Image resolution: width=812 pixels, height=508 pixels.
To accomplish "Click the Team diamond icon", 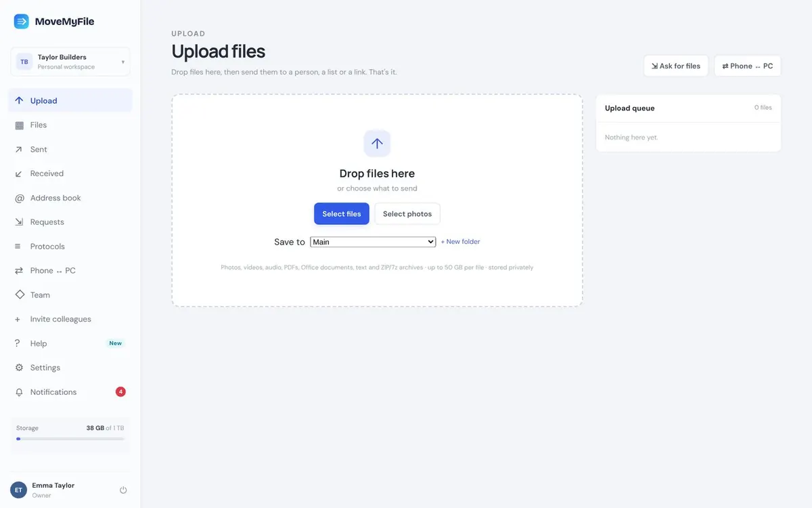I will pos(19,295).
